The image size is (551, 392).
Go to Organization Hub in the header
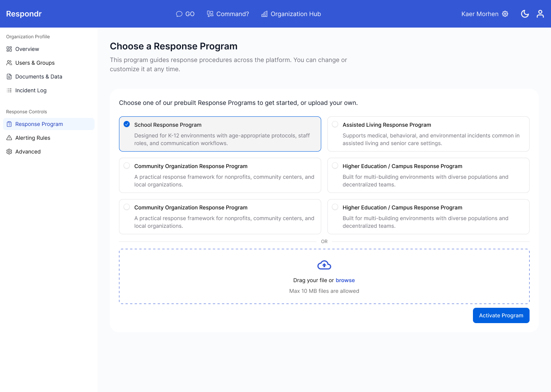click(291, 14)
